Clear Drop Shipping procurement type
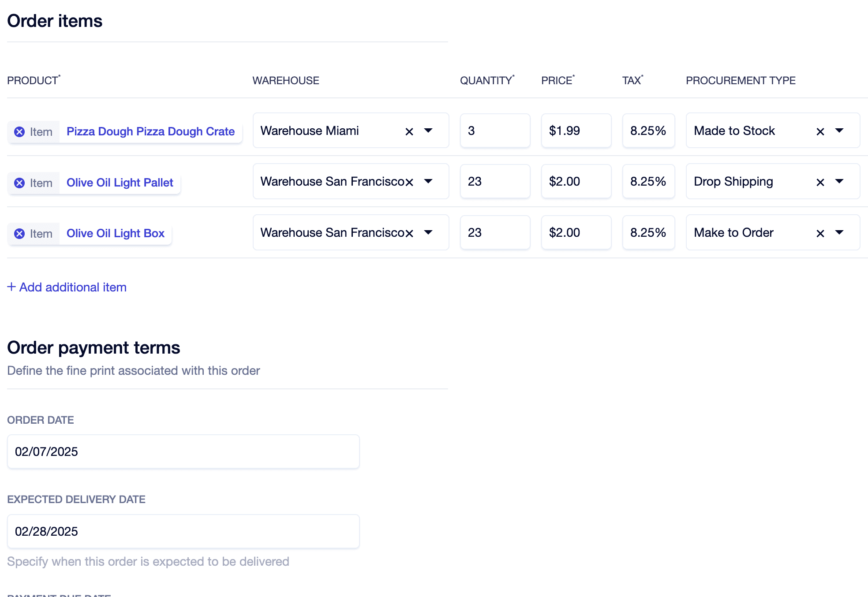Screen dimensions: 868x597 click(x=820, y=182)
